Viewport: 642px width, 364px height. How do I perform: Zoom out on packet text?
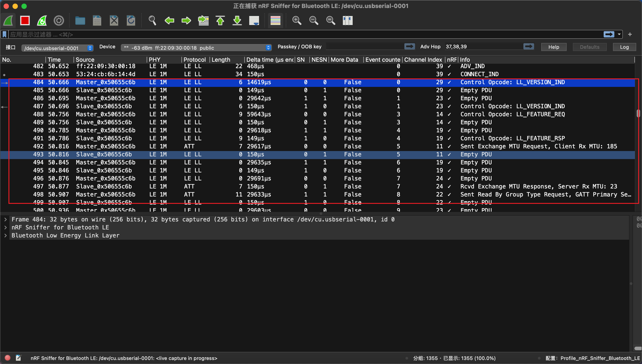tap(314, 20)
